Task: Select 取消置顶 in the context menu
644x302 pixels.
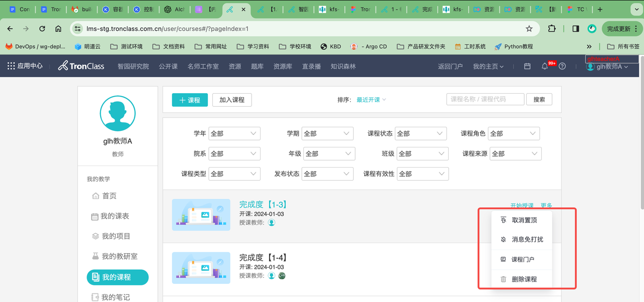Action: point(524,220)
